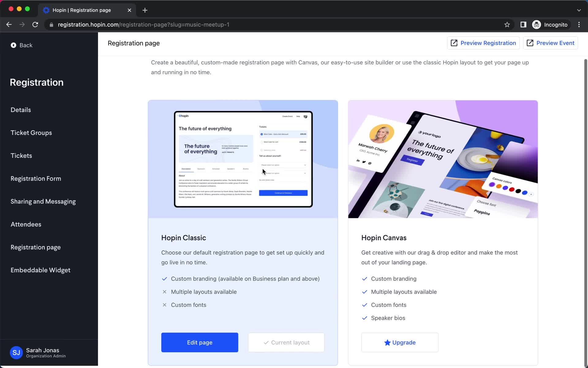Screen dimensions: 588x368
Task: Open Chrome three-dot menu
Action: (579, 25)
